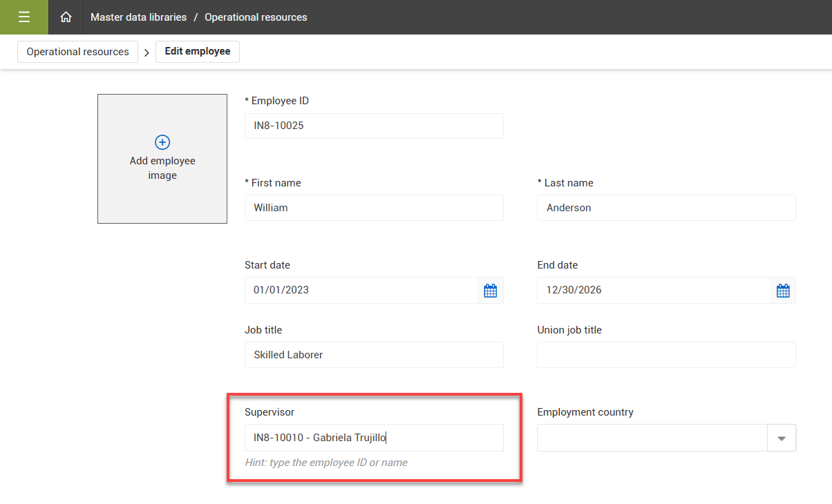Click the Employee ID field
The height and width of the screenshot is (504, 832).
(373, 126)
